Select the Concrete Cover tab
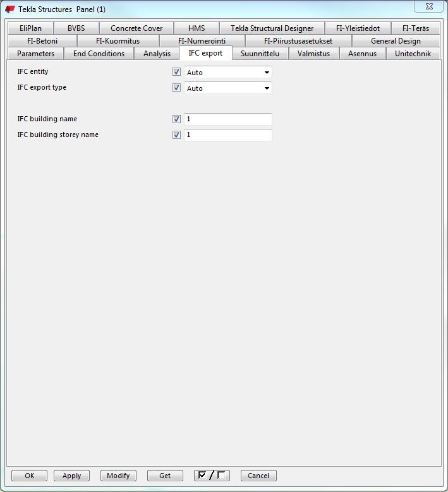 pos(136,28)
